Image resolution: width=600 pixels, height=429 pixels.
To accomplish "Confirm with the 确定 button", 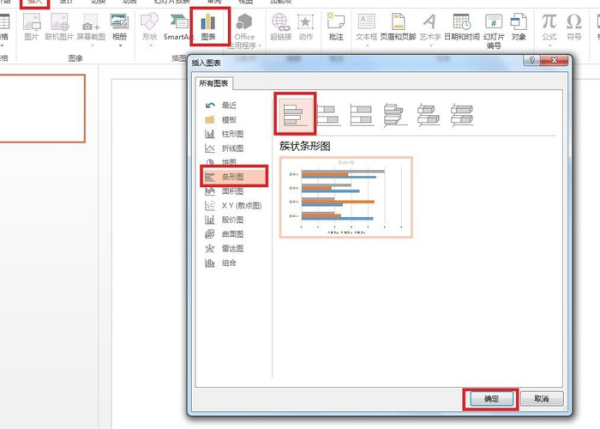I will click(491, 399).
